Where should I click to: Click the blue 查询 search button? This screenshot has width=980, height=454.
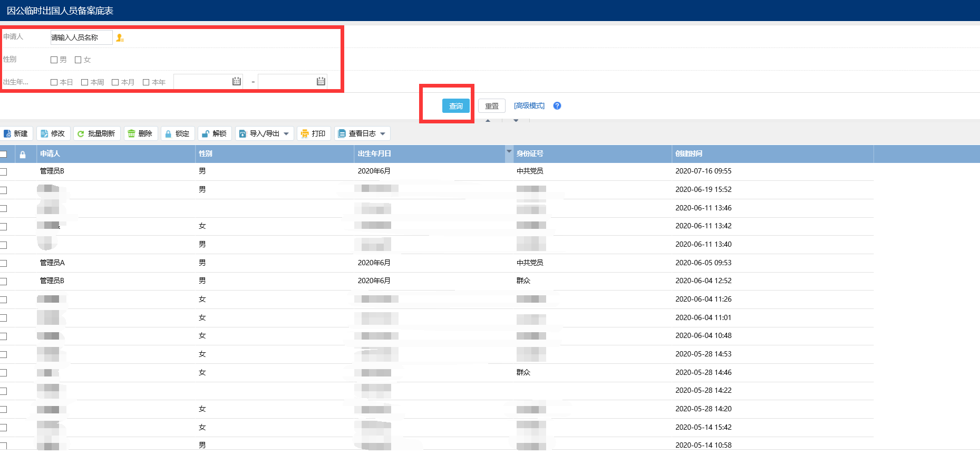455,106
